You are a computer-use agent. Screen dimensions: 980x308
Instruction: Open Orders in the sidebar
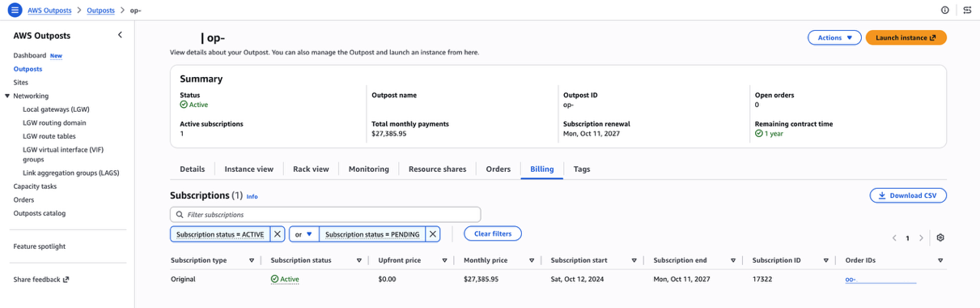click(23, 199)
